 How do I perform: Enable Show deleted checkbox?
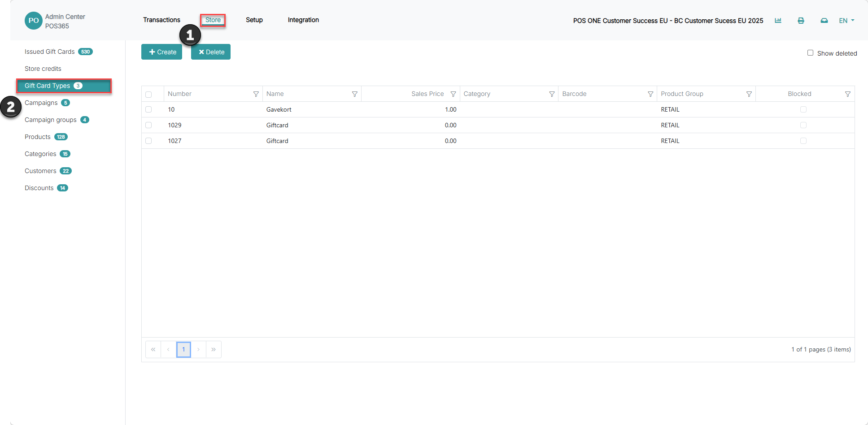click(810, 53)
